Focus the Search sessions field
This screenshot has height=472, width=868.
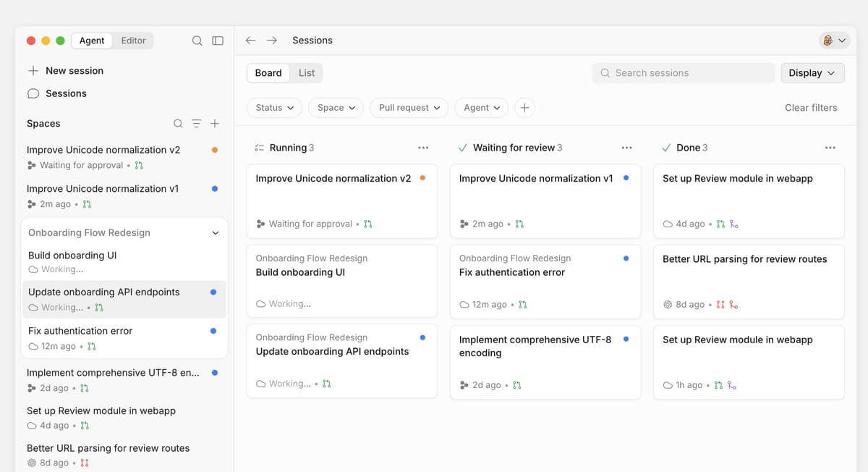click(x=684, y=73)
